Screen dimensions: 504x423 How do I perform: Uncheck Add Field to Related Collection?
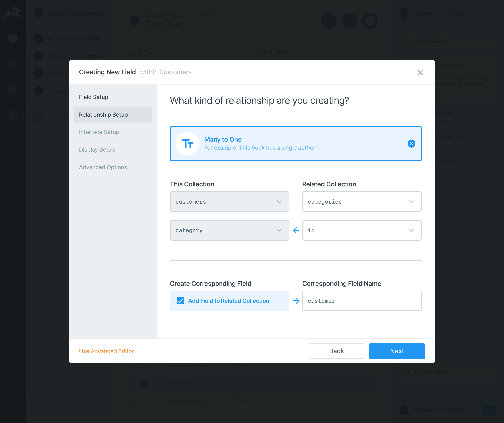point(180,301)
